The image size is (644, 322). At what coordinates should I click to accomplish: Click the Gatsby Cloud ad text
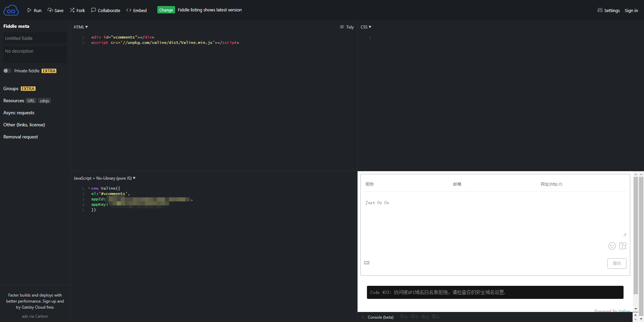35,301
